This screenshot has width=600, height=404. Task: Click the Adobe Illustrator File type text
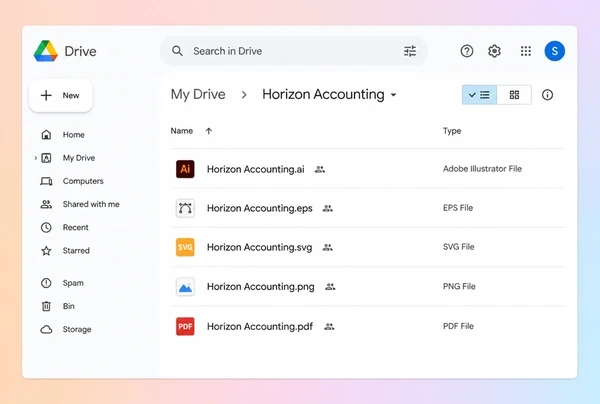(482, 169)
